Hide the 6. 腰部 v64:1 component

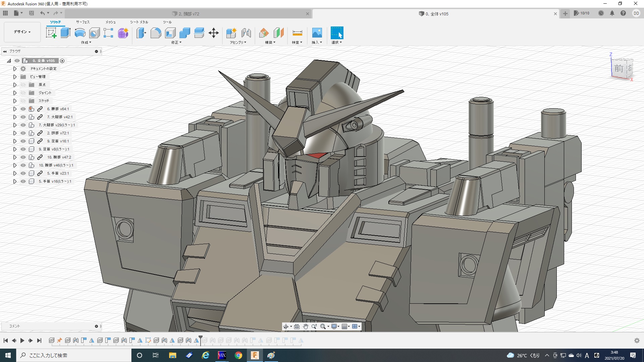pyautogui.click(x=23, y=109)
